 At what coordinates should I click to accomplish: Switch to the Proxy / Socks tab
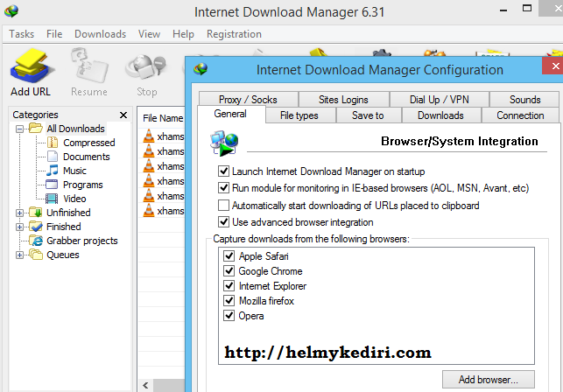click(x=248, y=100)
